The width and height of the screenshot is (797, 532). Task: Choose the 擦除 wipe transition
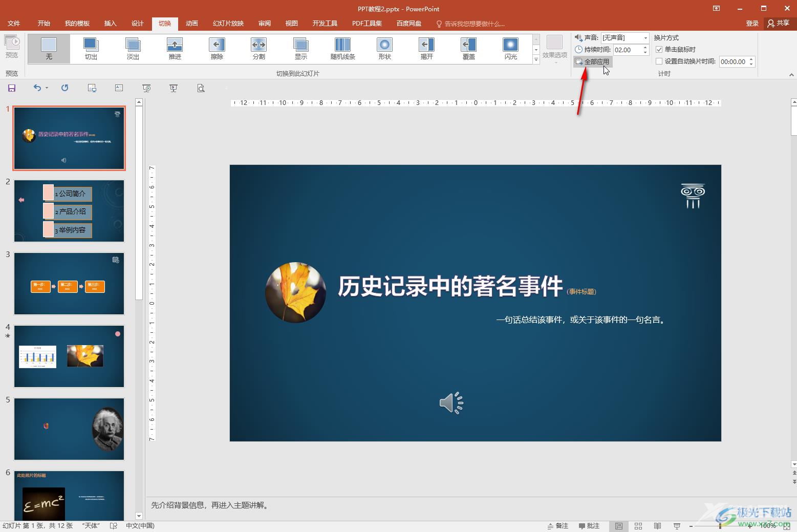point(217,49)
